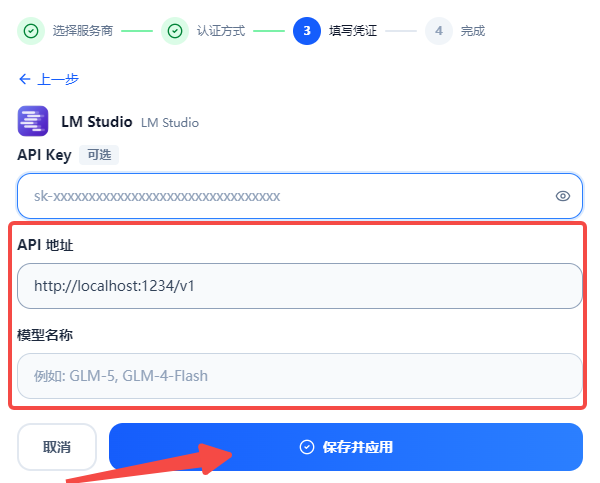Click the API 地址 field with localhost URL
This screenshot has width=600, height=483.
pos(300,286)
